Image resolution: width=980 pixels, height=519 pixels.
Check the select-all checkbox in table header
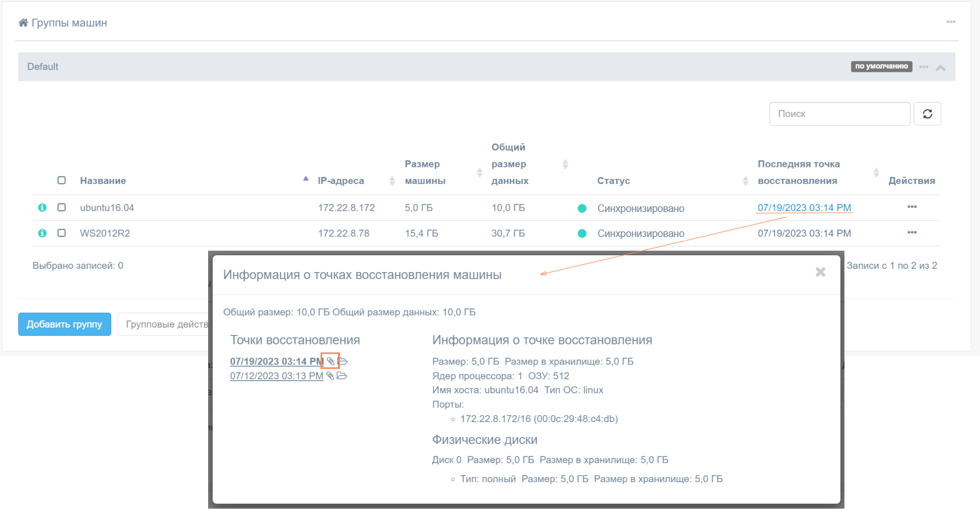coord(61,180)
